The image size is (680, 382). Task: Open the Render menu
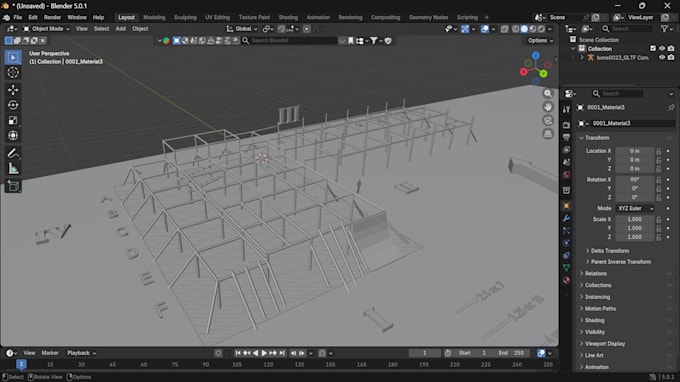pos(52,17)
